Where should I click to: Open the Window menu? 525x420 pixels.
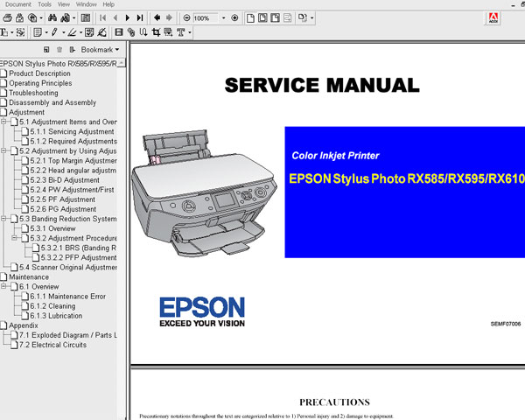[87, 4]
